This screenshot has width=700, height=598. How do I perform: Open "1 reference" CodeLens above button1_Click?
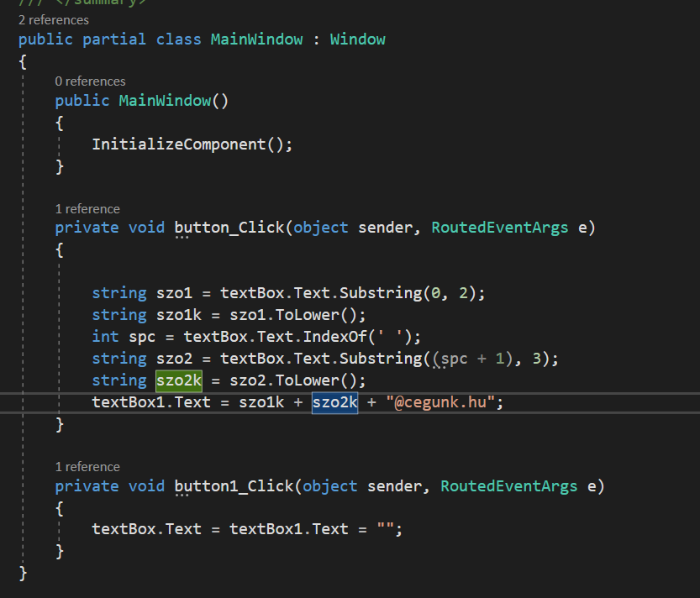(87, 466)
